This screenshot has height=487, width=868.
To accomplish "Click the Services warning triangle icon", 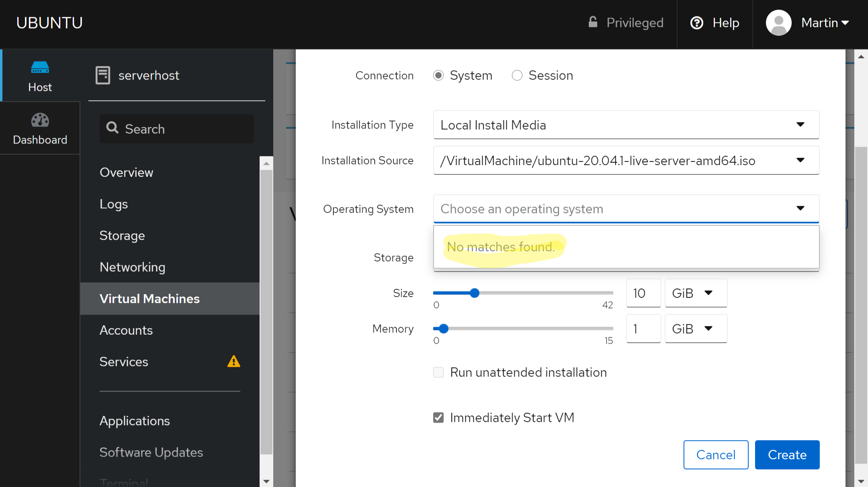I will (233, 362).
